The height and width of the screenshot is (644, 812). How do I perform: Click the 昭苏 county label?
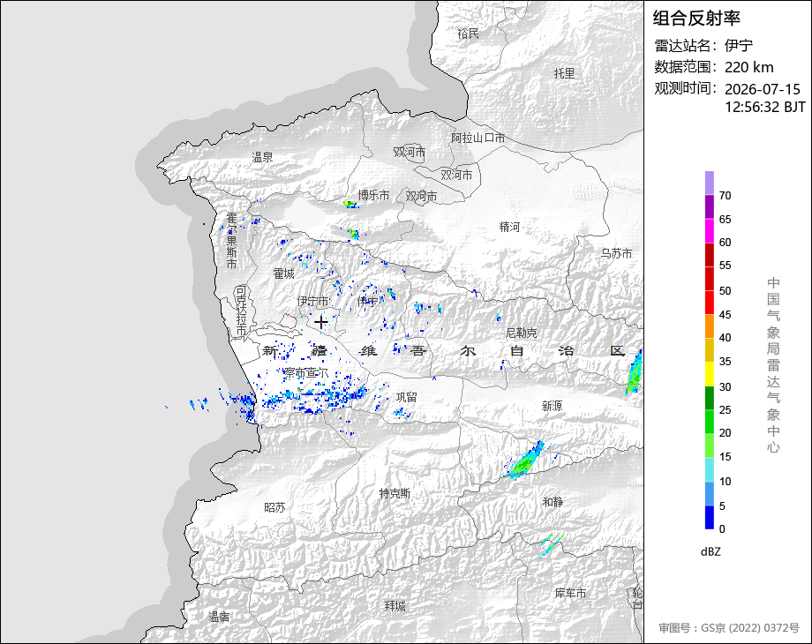pos(274,507)
